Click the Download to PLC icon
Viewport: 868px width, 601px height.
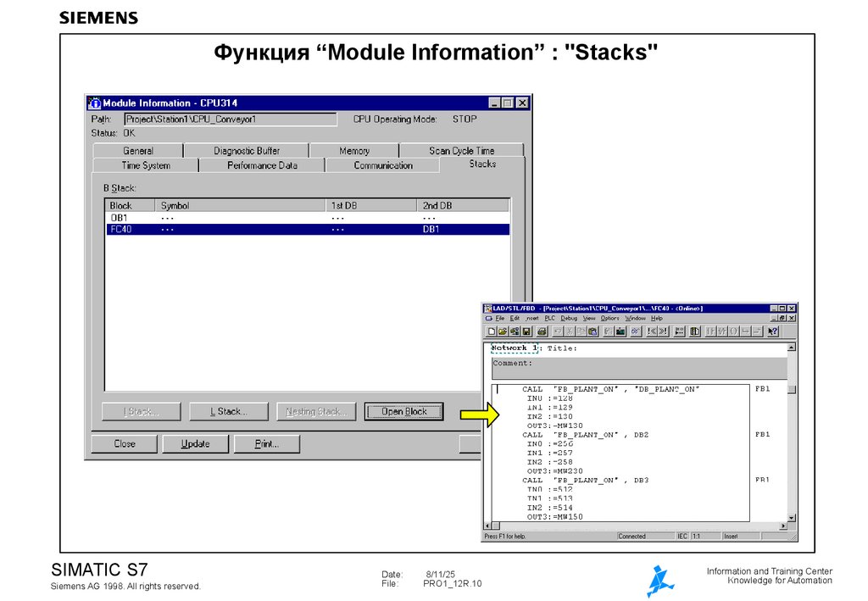point(620,331)
